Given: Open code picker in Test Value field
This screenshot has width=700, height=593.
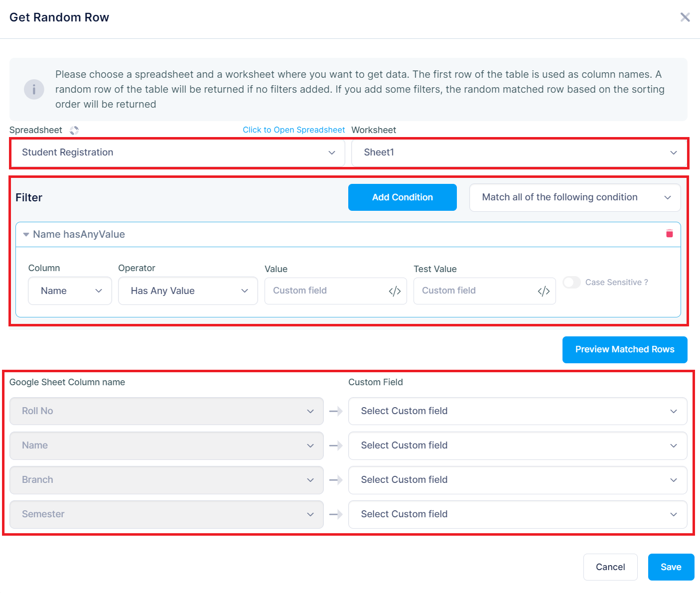Looking at the screenshot, I should pos(544,291).
